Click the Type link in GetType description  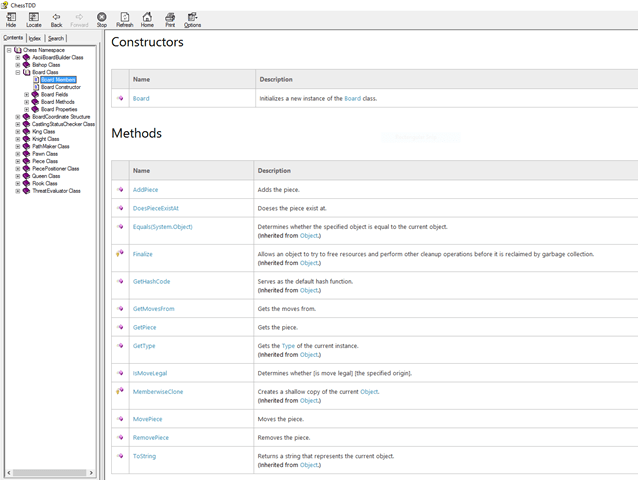pyautogui.click(x=288, y=346)
